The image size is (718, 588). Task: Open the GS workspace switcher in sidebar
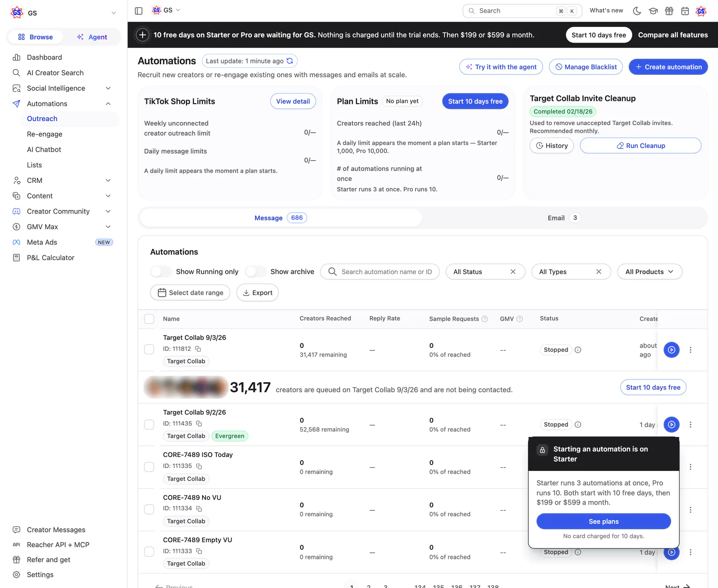[63, 13]
